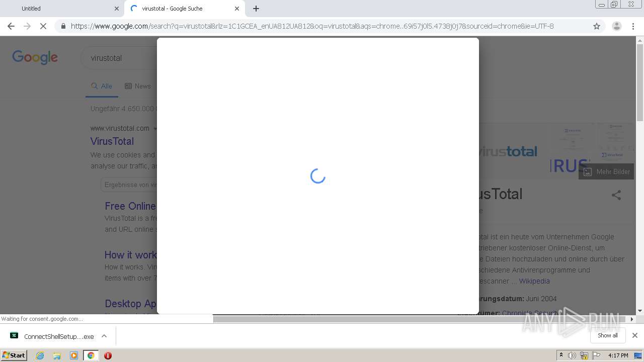644x362 pixels.
Task: Switch to the virustotal - Google Suche tab
Action: coord(184,9)
